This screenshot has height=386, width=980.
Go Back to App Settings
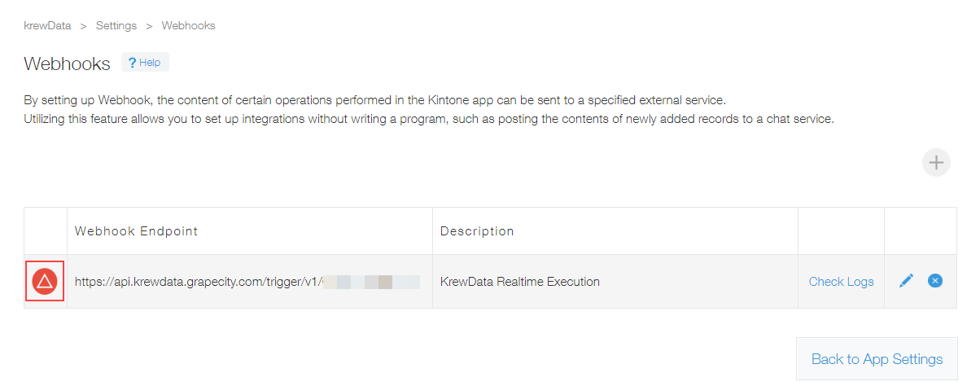877,359
